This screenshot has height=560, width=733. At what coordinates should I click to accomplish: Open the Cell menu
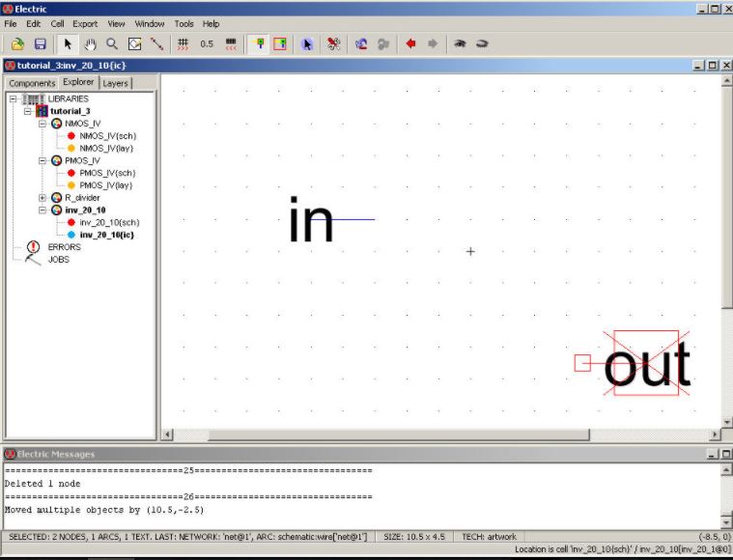(58, 23)
